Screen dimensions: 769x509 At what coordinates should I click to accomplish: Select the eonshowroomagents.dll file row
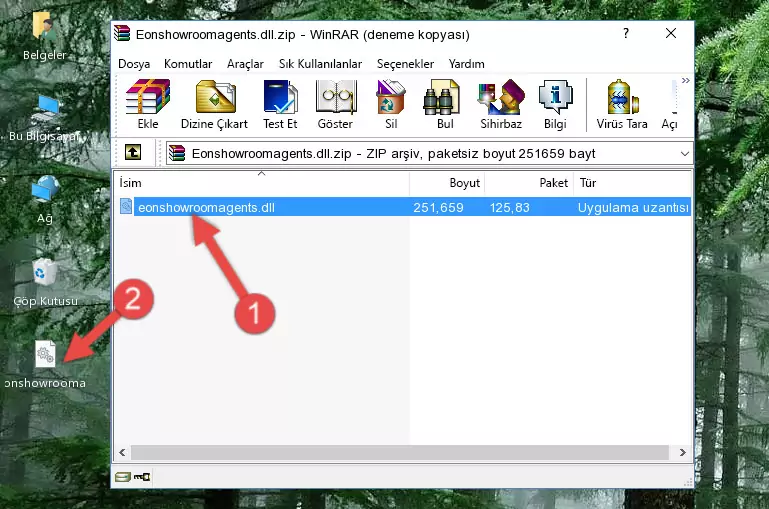pos(404,207)
